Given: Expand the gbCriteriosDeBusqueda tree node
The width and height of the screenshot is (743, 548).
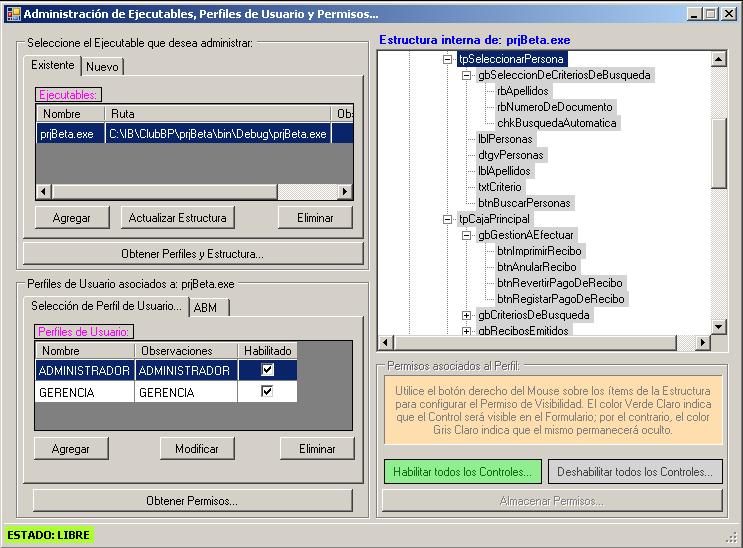Looking at the screenshot, I should (x=466, y=315).
